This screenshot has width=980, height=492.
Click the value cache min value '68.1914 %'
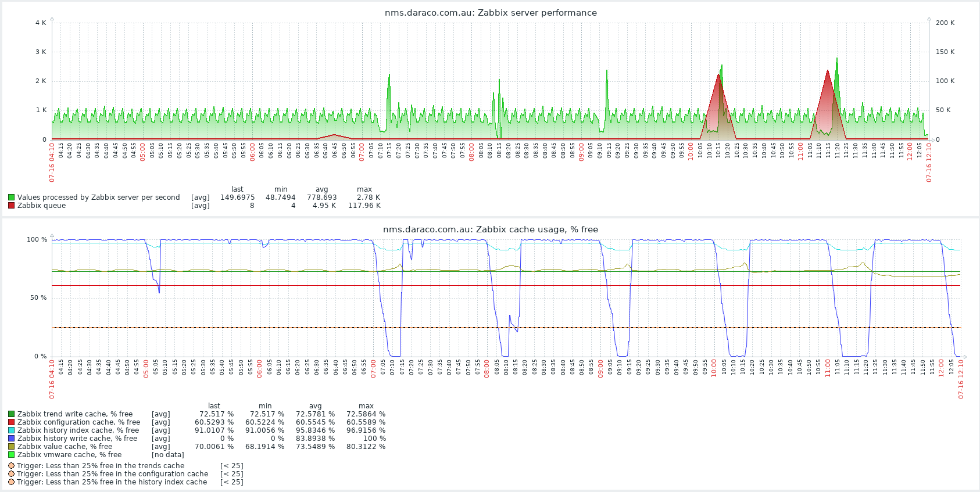pos(264,447)
